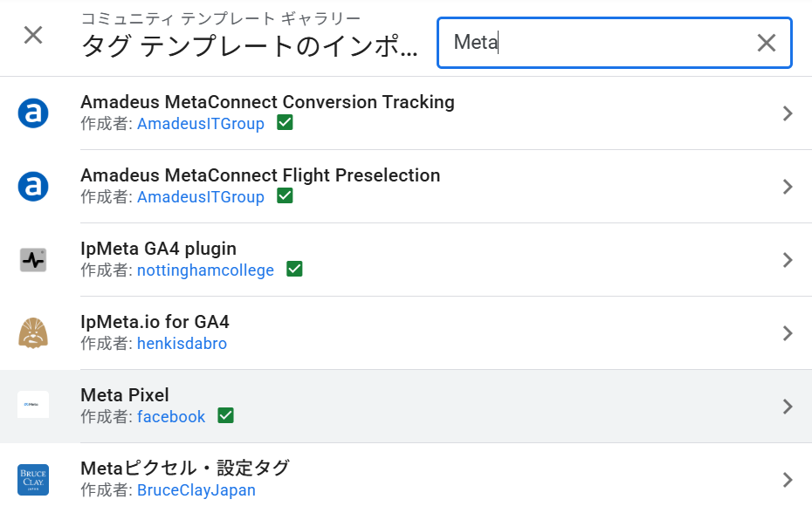Open AmadeusITGroup author link on Flight Preselection

pyautogui.click(x=200, y=197)
